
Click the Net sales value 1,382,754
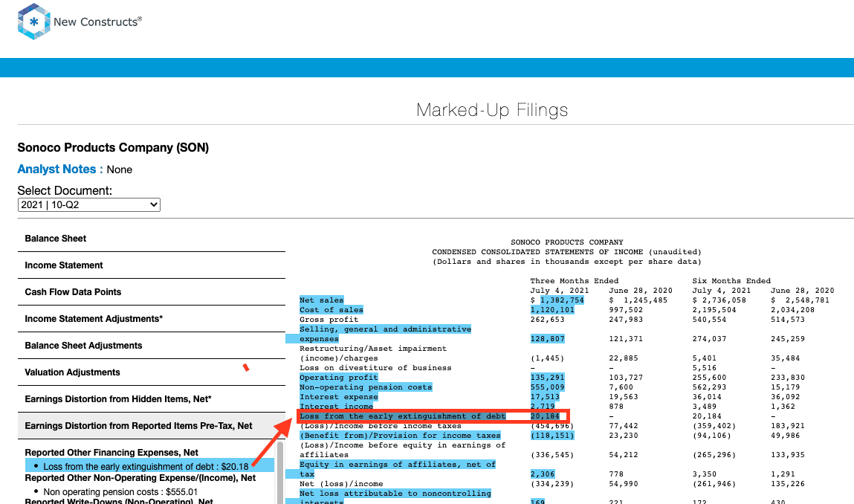561,300
